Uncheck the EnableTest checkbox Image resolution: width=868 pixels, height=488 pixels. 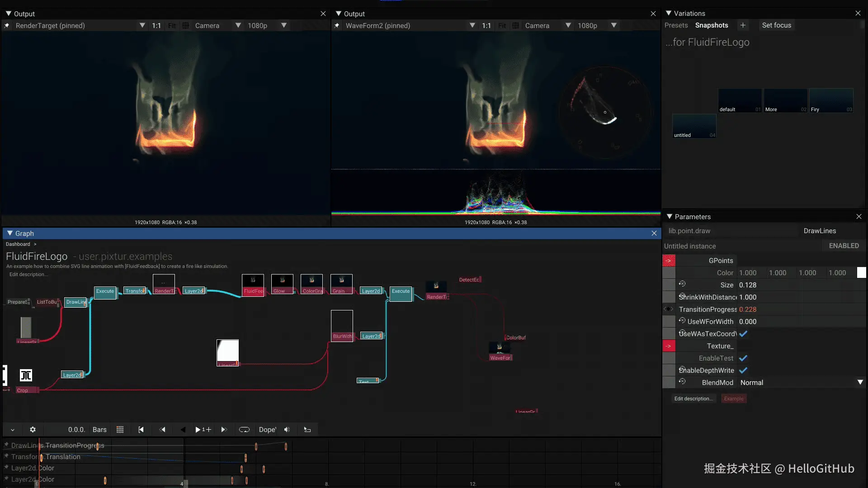pyautogui.click(x=743, y=358)
